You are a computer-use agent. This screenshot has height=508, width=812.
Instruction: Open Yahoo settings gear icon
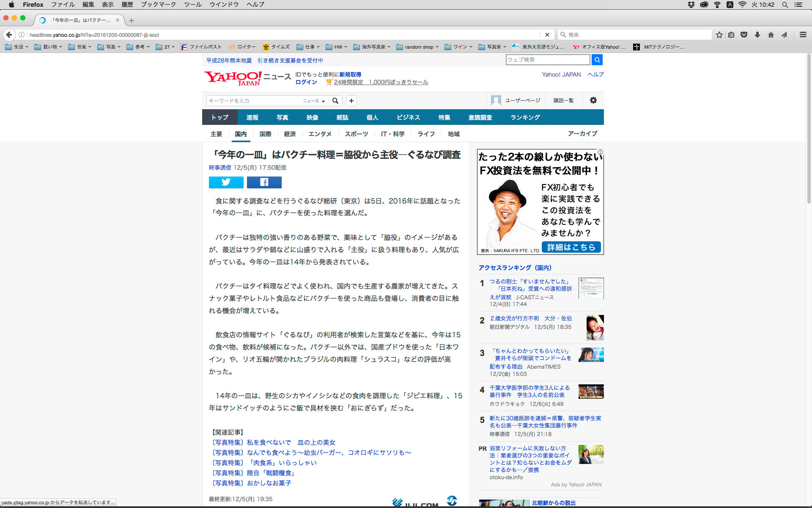(x=593, y=100)
